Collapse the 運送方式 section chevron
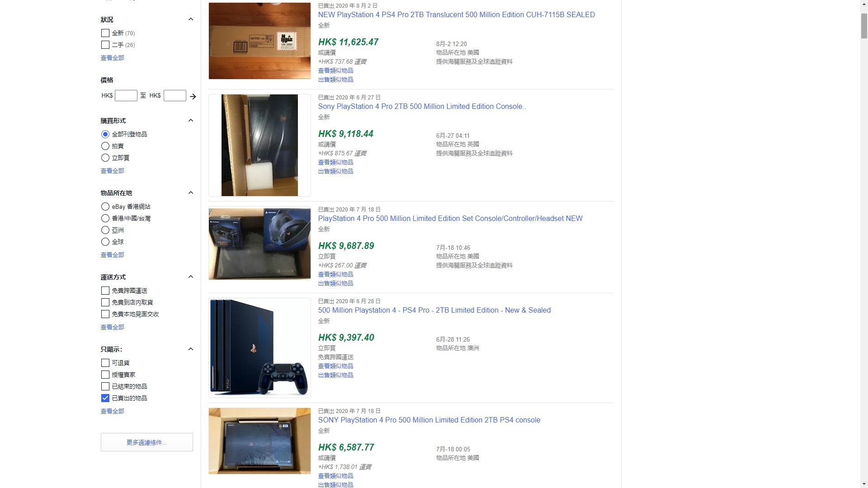 click(x=191, y=277)
